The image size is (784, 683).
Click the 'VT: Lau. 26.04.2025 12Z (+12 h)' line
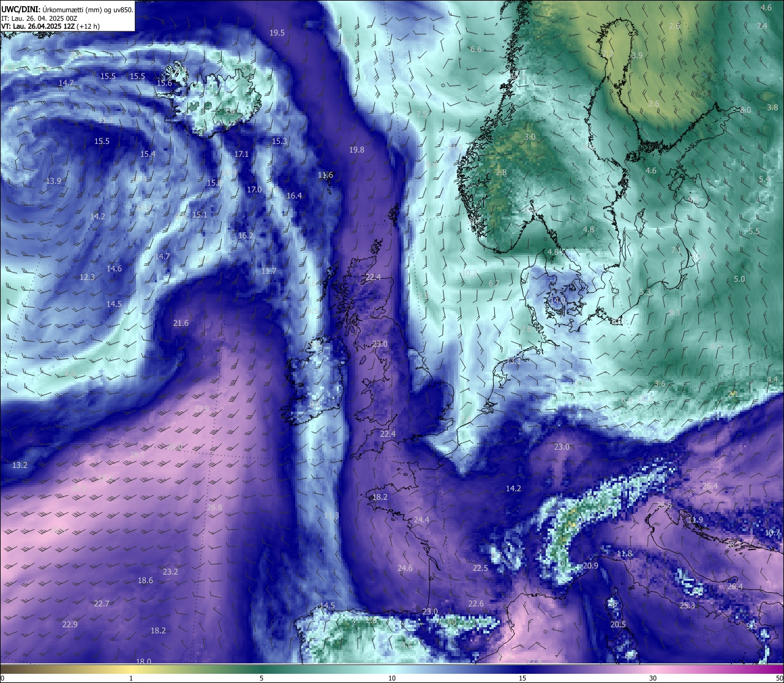pyautogui.click(x=50, y=26)
